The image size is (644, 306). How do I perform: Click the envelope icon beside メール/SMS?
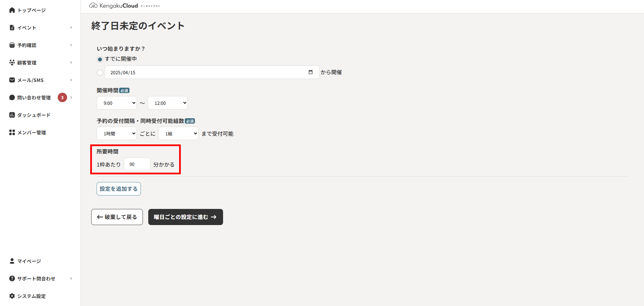click(12, 80)
